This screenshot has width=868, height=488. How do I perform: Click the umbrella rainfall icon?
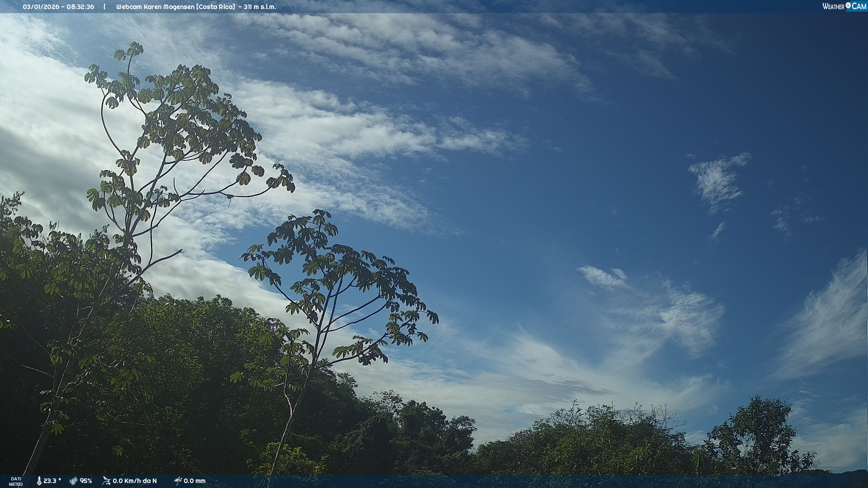(x=178, y=481)
